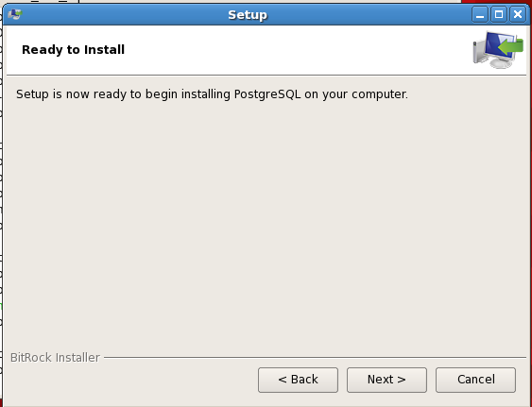
Task: Click the Setup title bar text
Action: click(248, 15)
